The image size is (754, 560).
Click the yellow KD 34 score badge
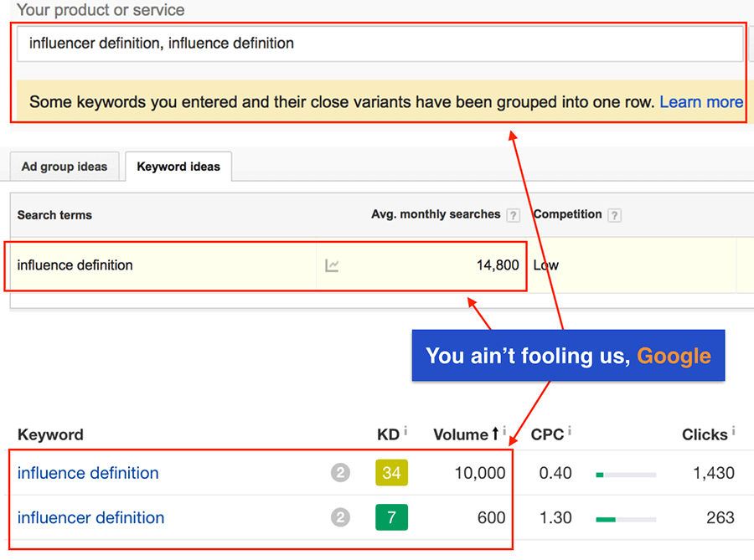[x=391, y=473]
